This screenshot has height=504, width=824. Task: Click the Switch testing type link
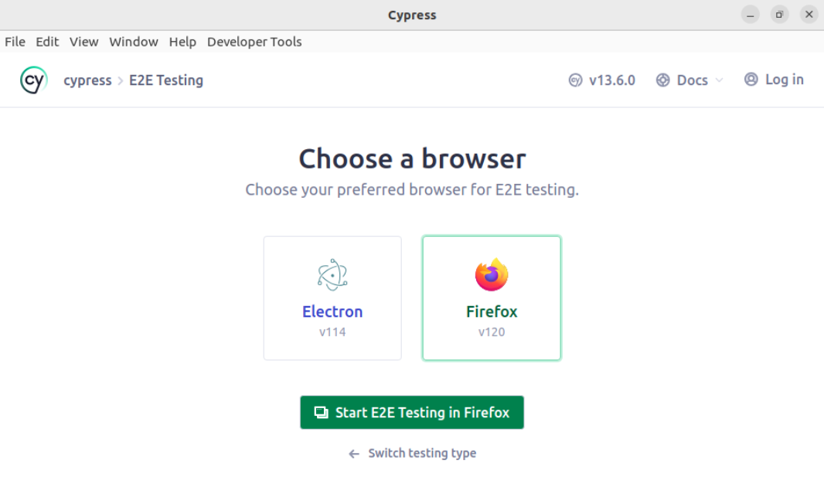point(422,454)
